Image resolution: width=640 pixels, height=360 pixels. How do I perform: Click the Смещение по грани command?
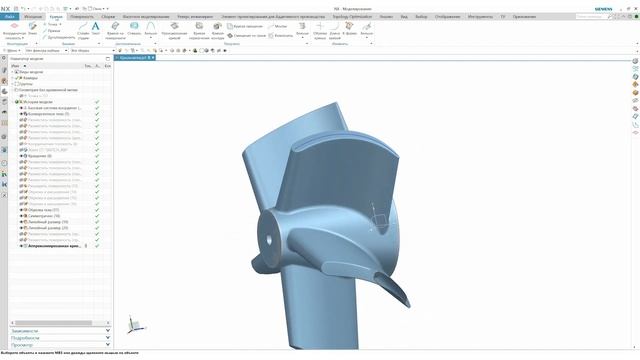(x=247, y=36)
